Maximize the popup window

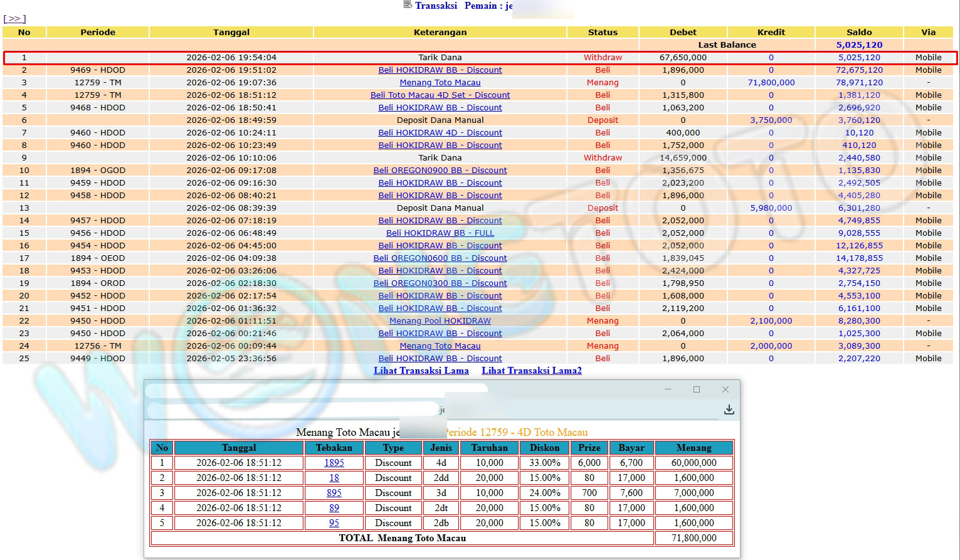coord(696,389)
